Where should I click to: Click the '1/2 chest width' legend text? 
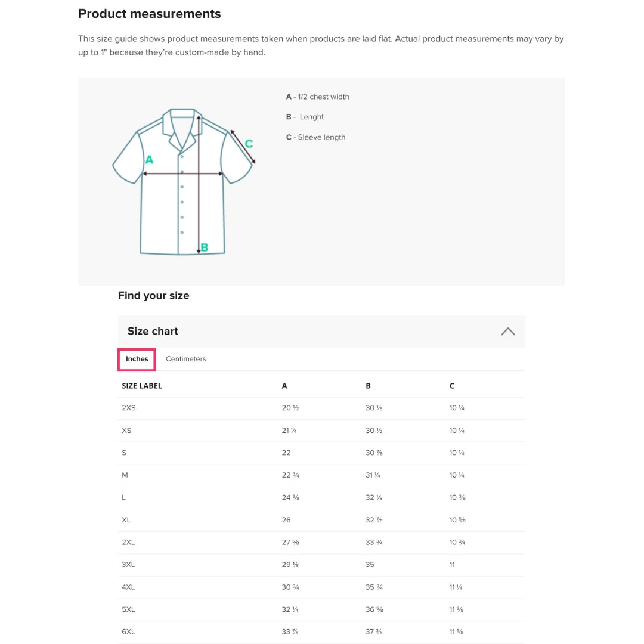[x=323, y=97]
